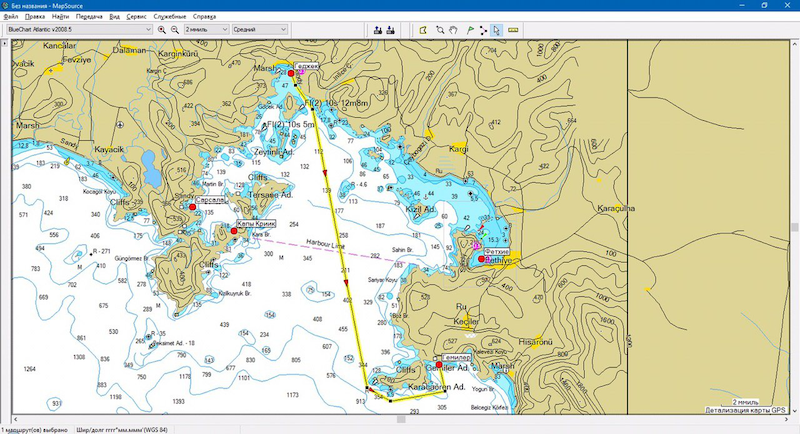Click the Геджек waypoint label
The width and height of the screenshot is (800, 434).
[x=306, y=66]
